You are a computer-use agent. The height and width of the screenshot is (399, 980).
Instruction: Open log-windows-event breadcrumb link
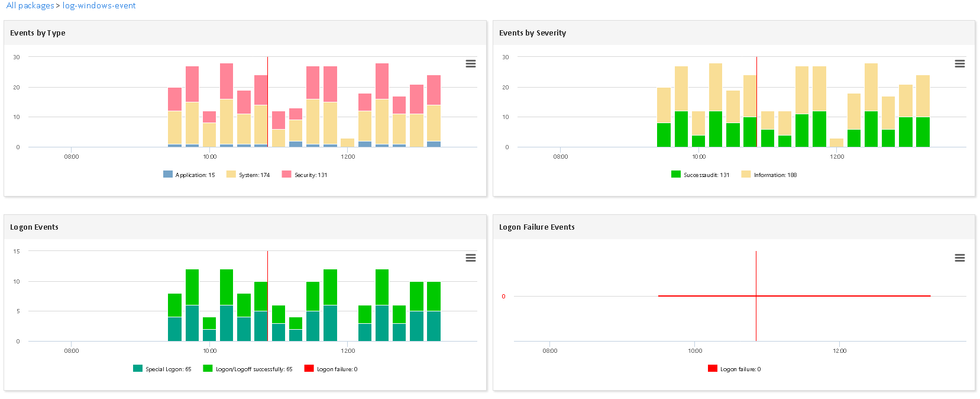coord(99,6)
